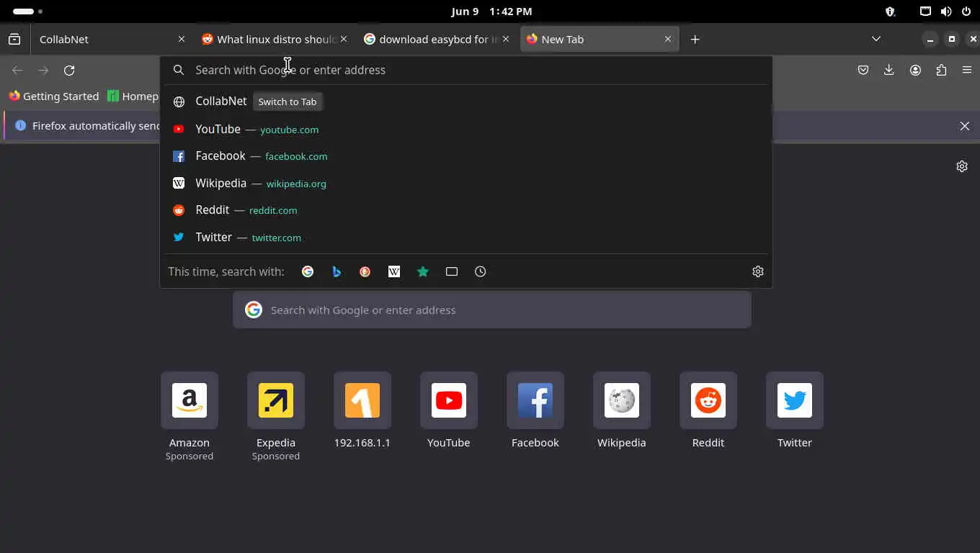Image resolution: width=980 pixels, height=553 pixels.
Task: Search open tabs using the tab icon
Action: (452, 271)
